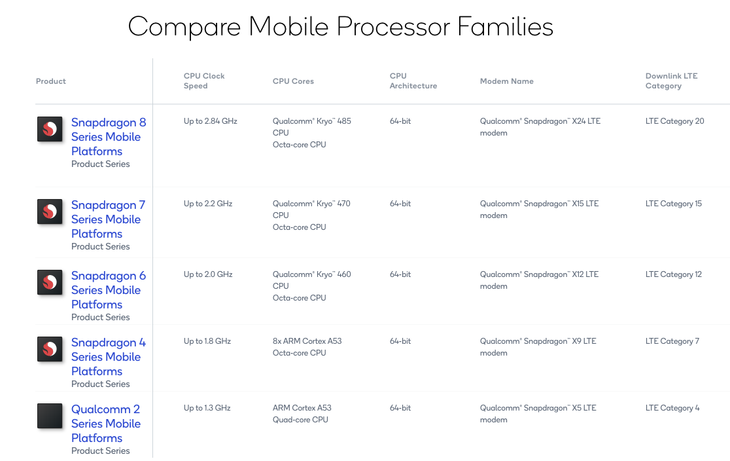Click the Downlink LTE Category column header
The height and width of the screenshot is (461, 730).
tap(671, 81)
